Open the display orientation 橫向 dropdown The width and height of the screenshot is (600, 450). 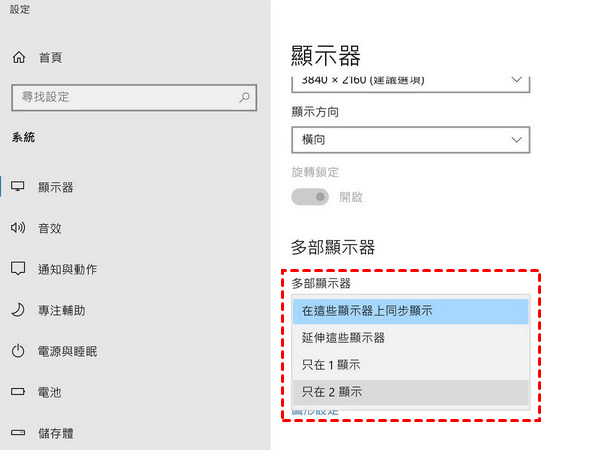(x=410, y=140)
